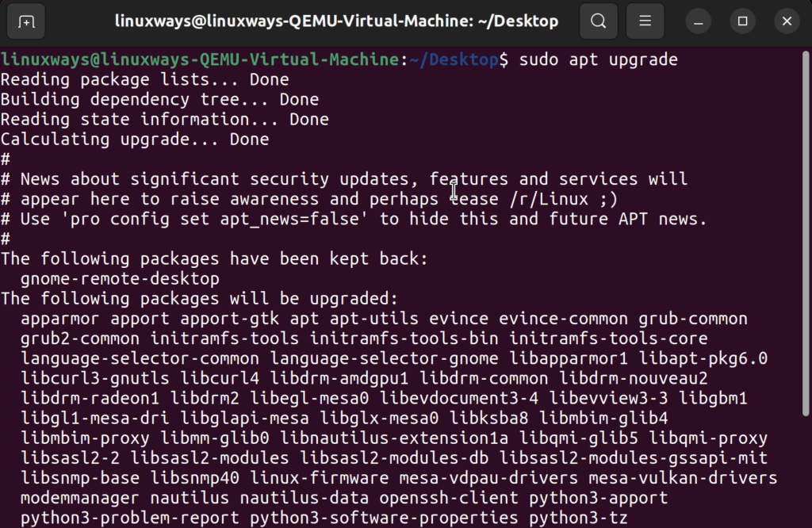812x528 pixels.
Task: Click '/r/Linux' in the news text
Action: [549, 199]
